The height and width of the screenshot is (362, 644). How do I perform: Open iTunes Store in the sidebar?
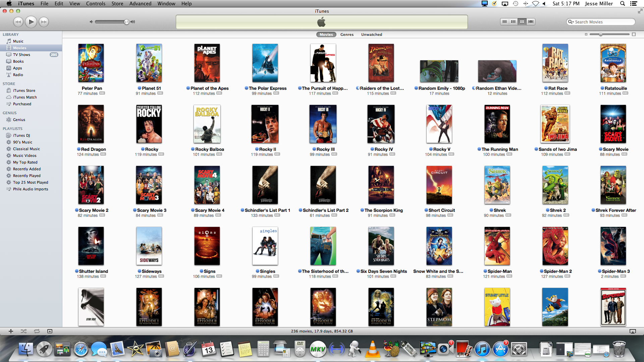click(24, 90)
